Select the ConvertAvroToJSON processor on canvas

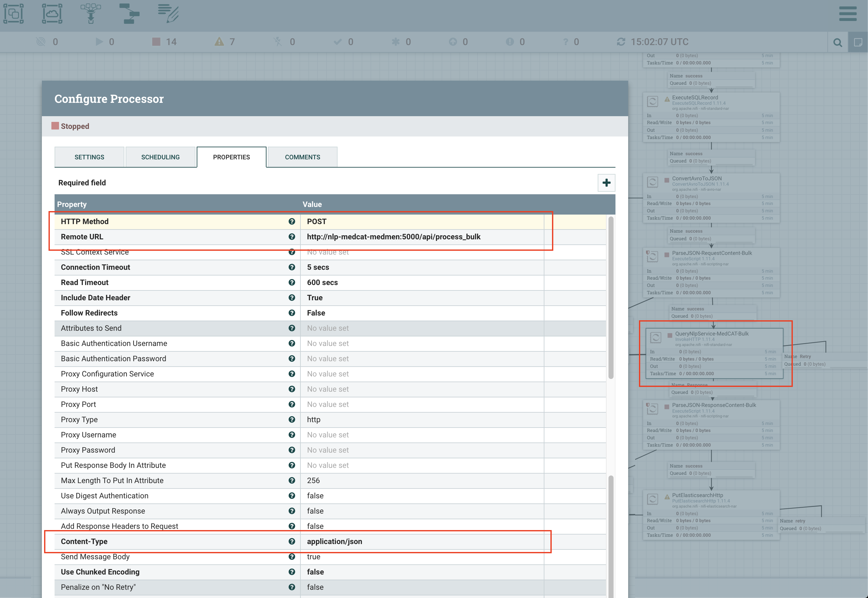coord(711,198)
